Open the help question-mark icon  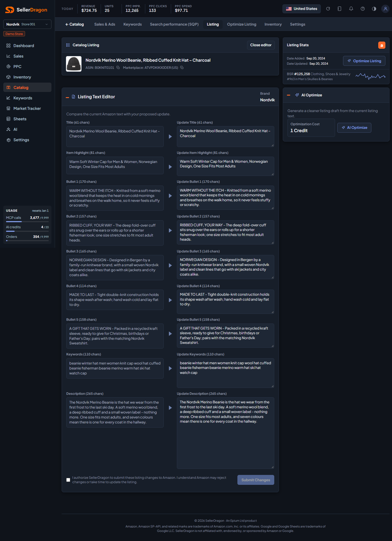tap(363, 9)
